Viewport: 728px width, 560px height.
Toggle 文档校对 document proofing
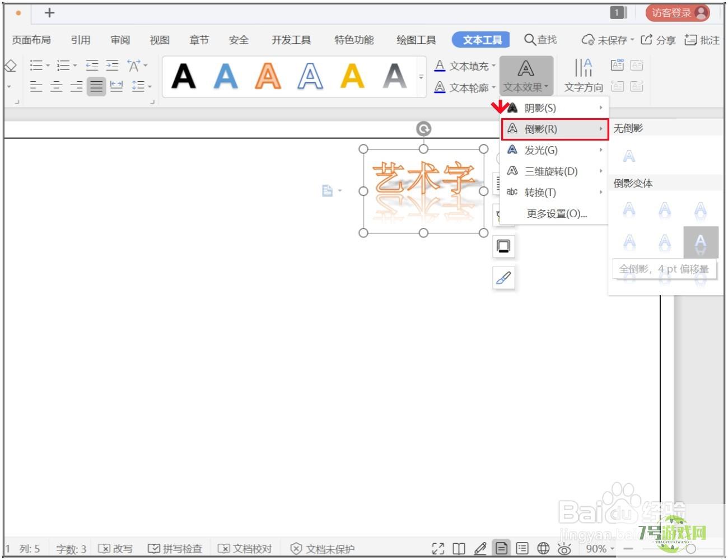[245, 549]
